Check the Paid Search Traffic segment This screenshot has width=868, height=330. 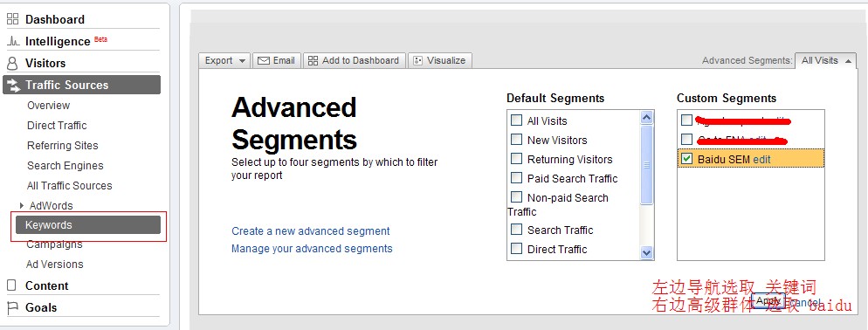(x=516, y=178)
